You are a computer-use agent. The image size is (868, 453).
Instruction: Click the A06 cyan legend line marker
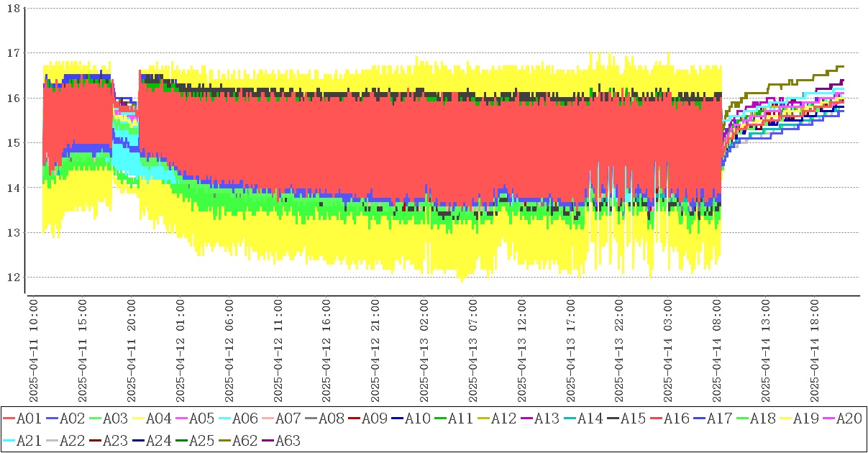(224, 418)
